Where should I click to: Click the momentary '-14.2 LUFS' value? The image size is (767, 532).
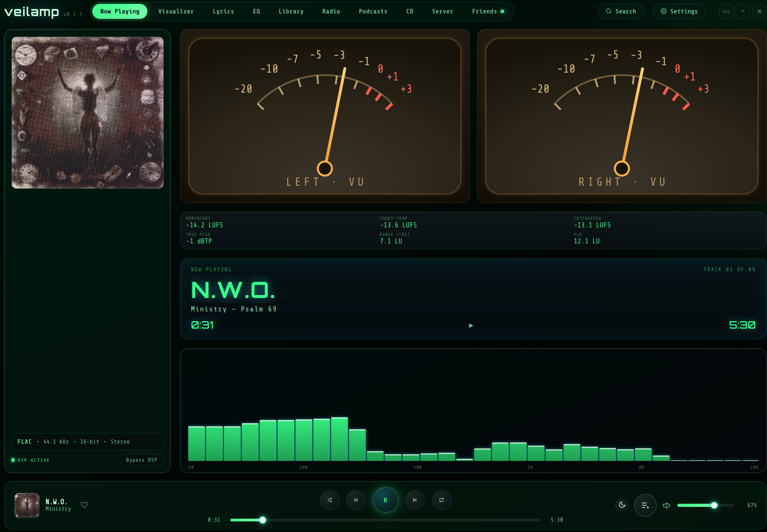pos(204,225)
